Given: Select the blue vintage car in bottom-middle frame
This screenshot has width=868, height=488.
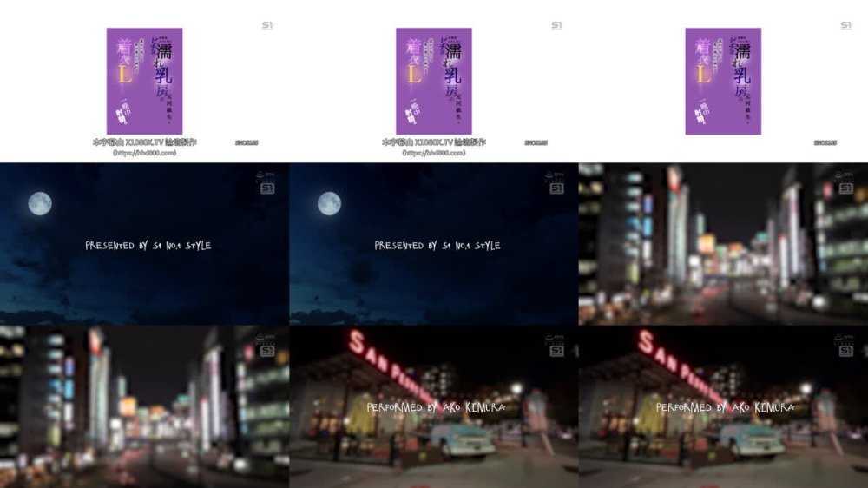Looking at the screenshot, I should (462, 439).
